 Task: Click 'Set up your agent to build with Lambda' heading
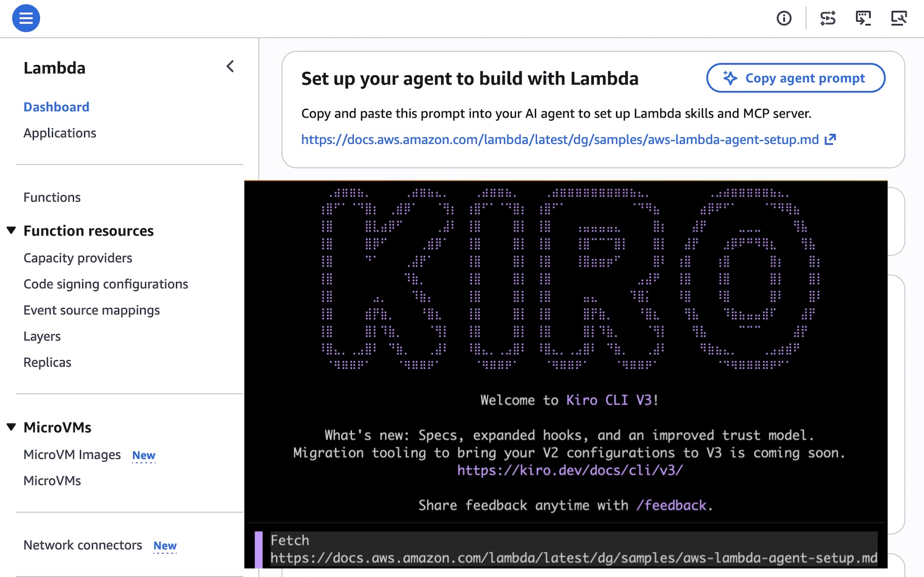click(x=470, y=79)
